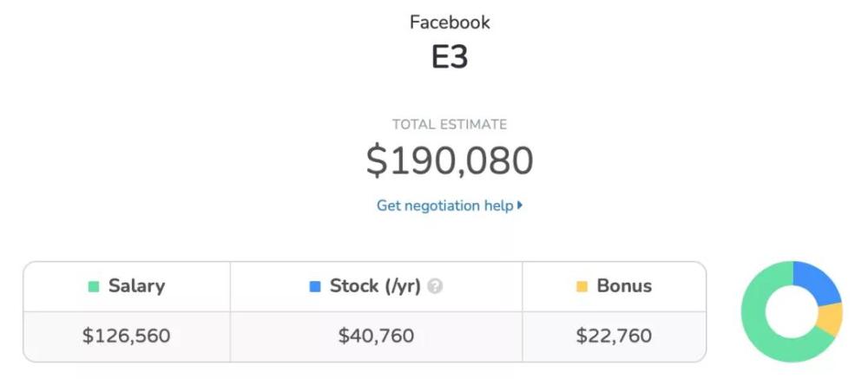
Task: Click the center hole of donut chart
Action: coord(792,312)
